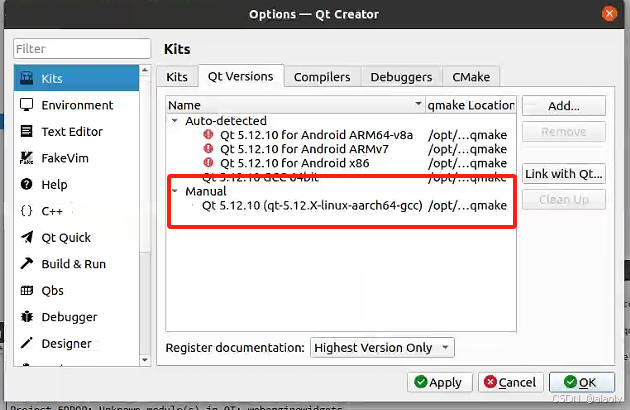This screenshot has width=630, height=410.
Task: Select Qt 5.12.10 for Android ARM64-v8a row
Action: pos(341,135)
